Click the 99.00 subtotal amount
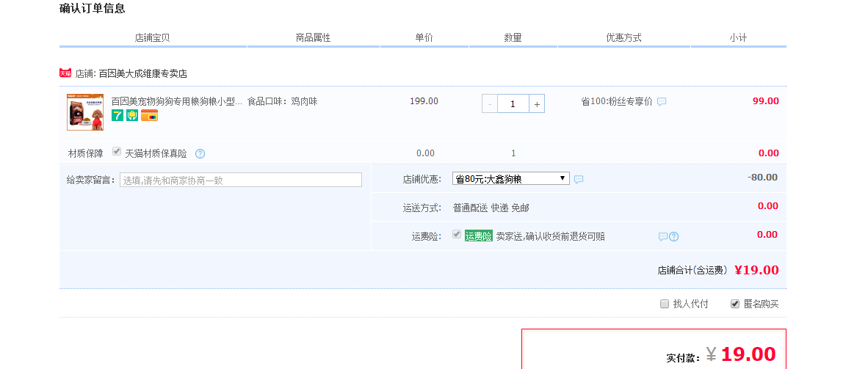Image resolution: width=868 pixels, height=369 pixels. [x=766, y=101]
